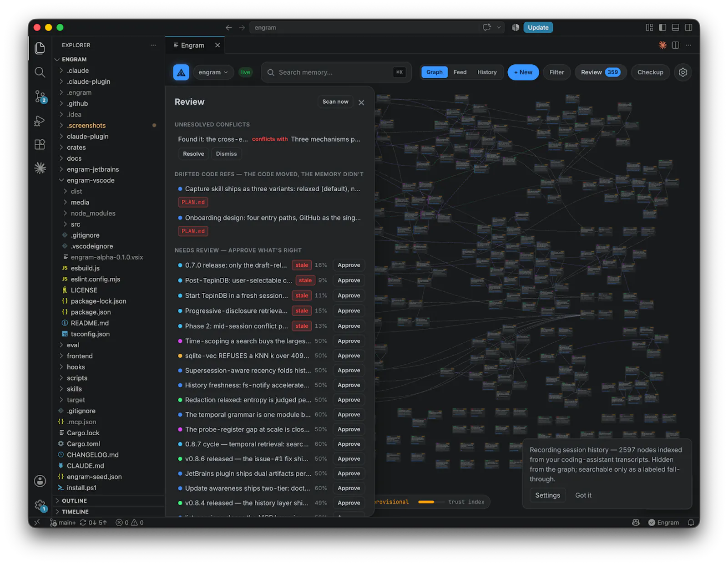728x565 pixels.
Task: Customize layout icon in title bar
Action: pos(649,28)
